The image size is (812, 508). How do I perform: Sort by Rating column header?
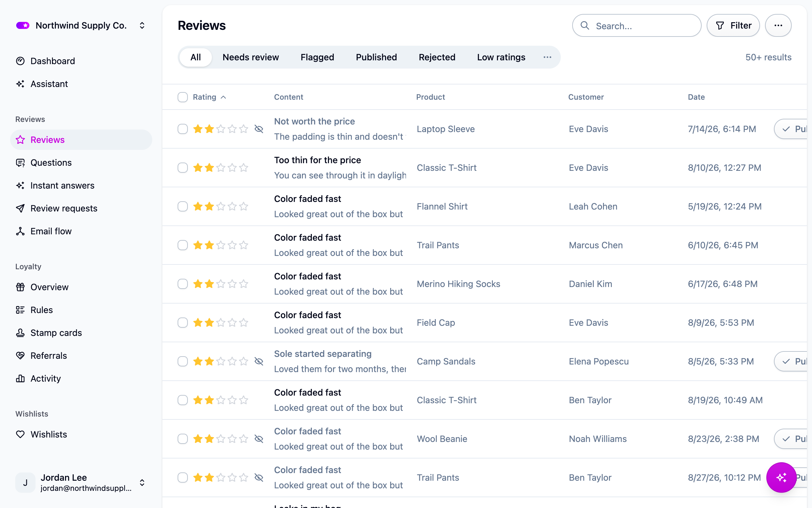click(x=209, y=97)
